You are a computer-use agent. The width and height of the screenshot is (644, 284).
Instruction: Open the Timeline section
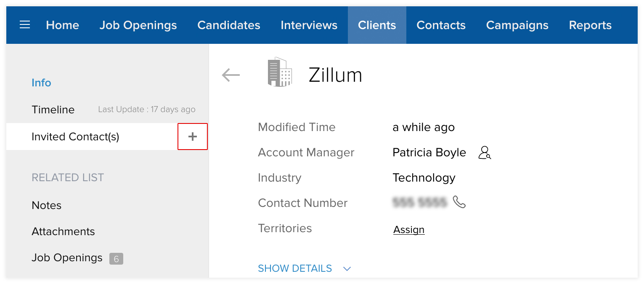pyautogui.click(x=53, y=110)
